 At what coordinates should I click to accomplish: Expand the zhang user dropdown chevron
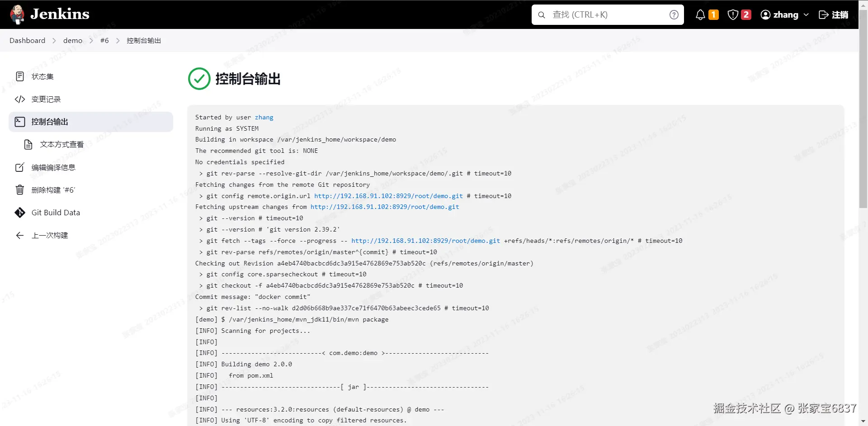(806, 15)
